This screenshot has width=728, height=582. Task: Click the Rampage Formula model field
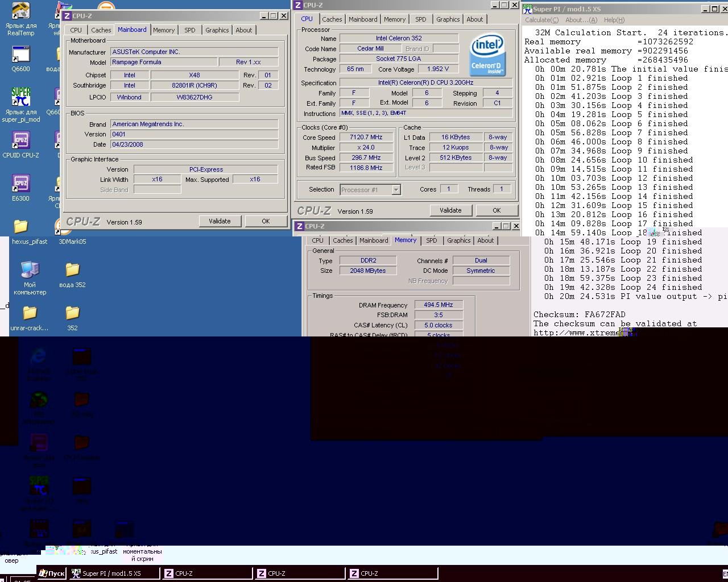tap(163, 62)
